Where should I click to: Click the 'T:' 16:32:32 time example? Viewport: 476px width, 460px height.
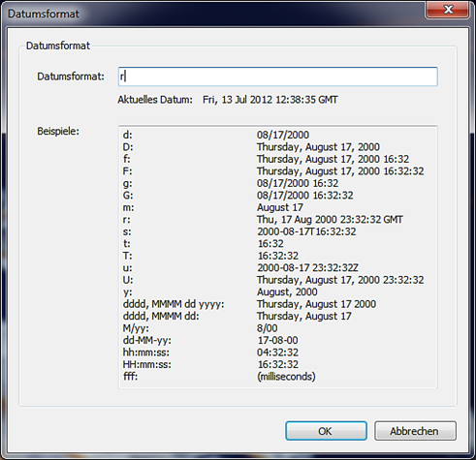pyautogui.click(x=210, y=256)
